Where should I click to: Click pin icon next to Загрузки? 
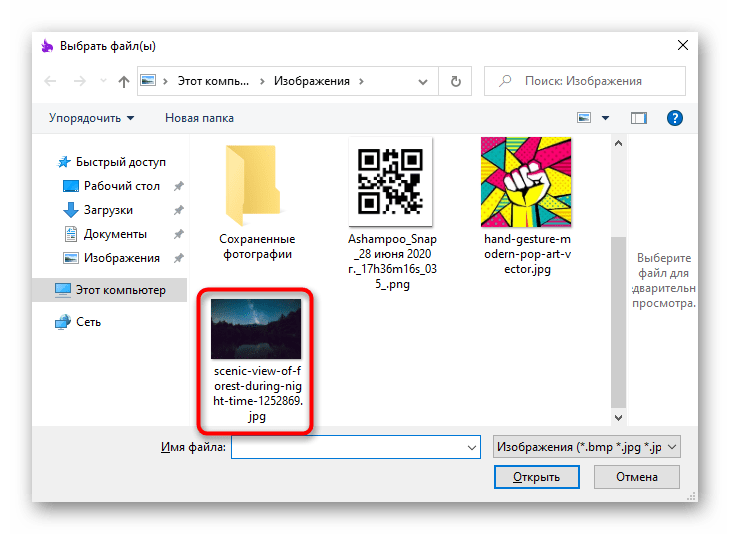[x=178, y=210]
